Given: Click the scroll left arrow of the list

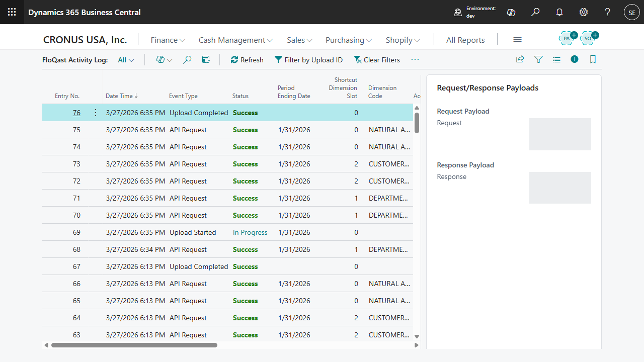Looking at the screenshot, I should pyautogui.click(x=46, y=345).
